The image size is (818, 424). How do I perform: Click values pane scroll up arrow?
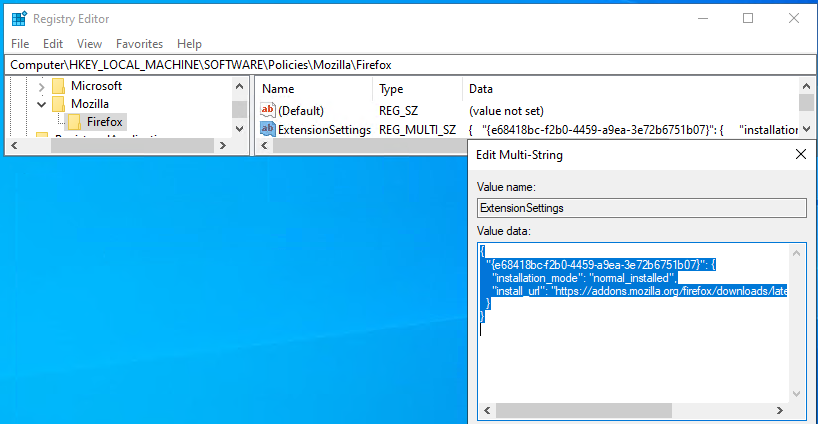[x=806, y=86]
